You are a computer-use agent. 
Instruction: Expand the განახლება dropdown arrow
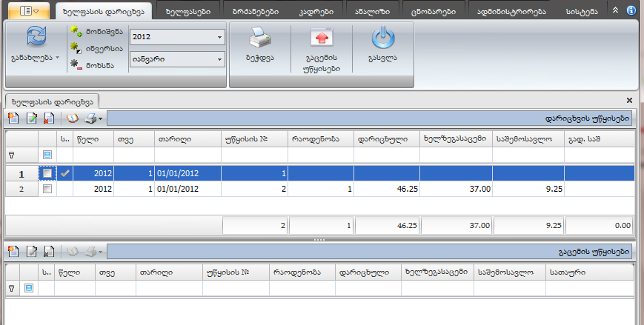tap(57, 58)
